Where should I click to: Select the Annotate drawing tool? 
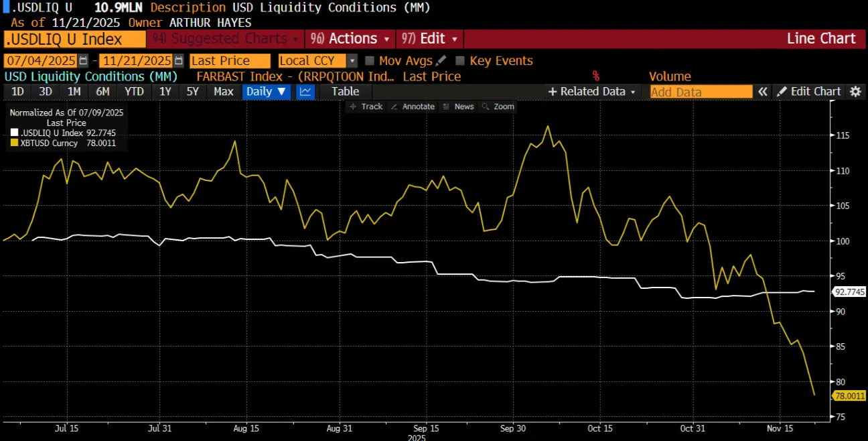click(x=413, y=107)
